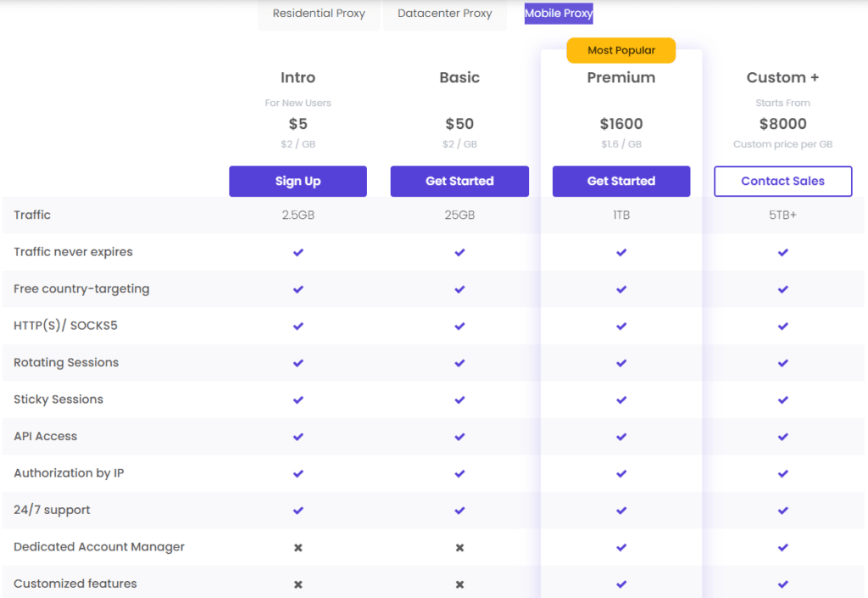This screenshot has width=868, height=598.
Task: Click Custom checkmark for HTTP(S)/SOCKS5
Action: (x=782, y=326)
